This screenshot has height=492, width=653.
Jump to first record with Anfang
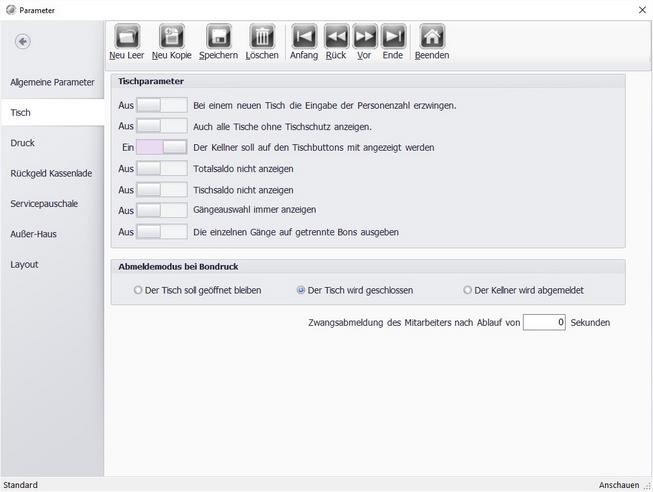[304, 36]
